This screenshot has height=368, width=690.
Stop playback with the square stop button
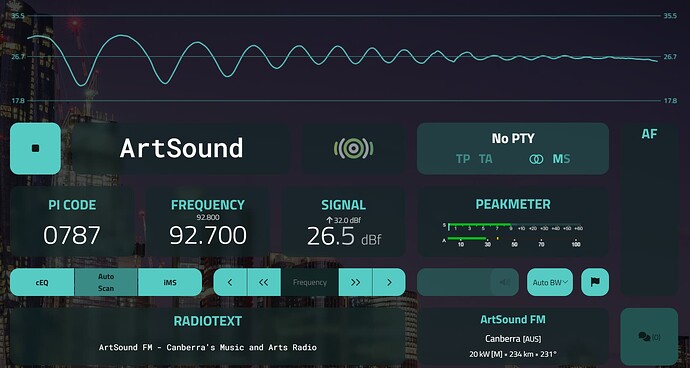(x=35, y=148)
